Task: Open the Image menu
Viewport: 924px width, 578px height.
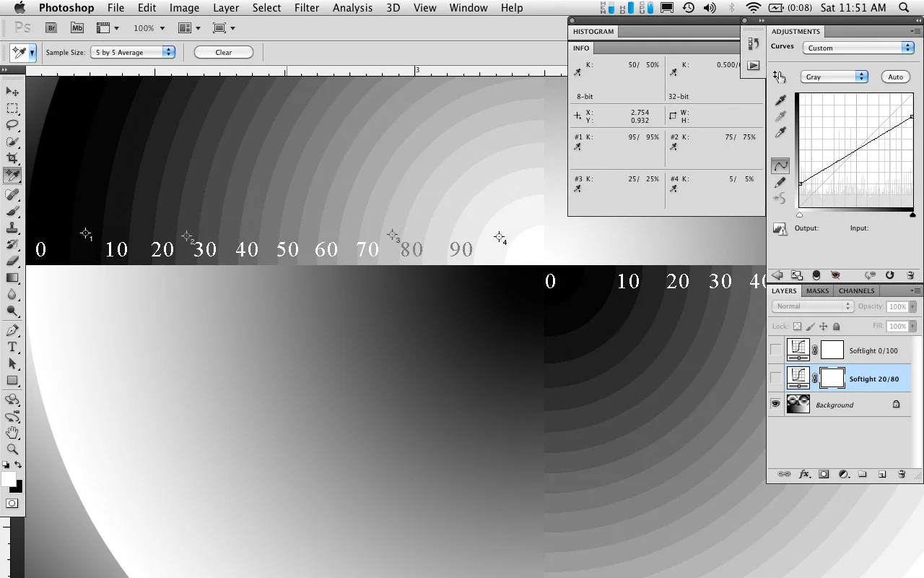Action: [x=184, y=8]
